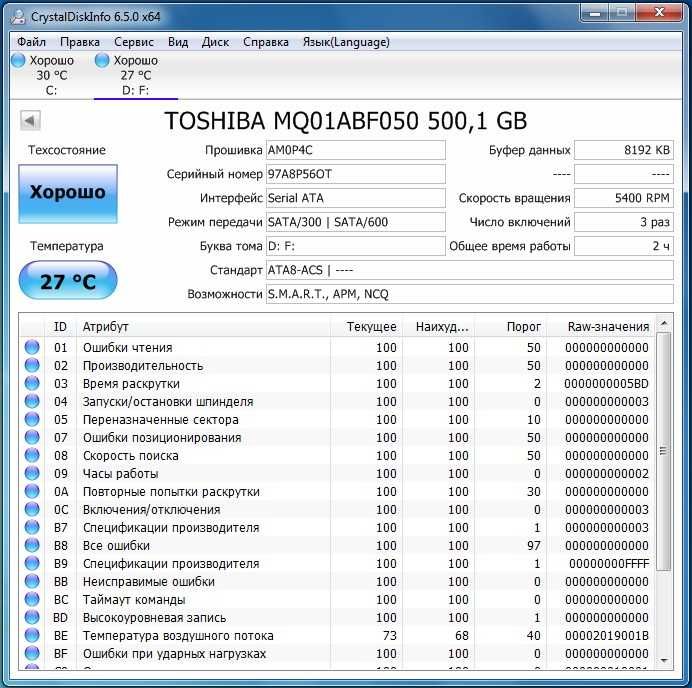This screenshot has width=692, height=688.
Task: Click the Raw-значения column header
Action: [x=601, y=327]
